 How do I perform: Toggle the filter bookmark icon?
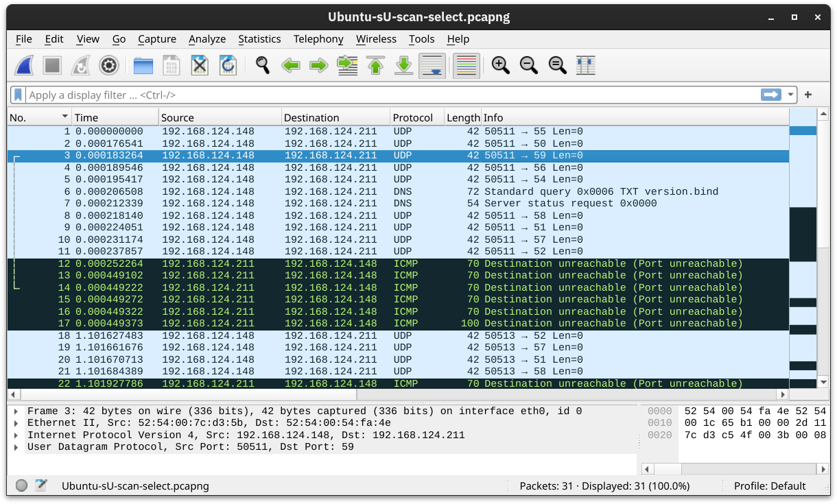pyautogui.click(x=17, y=94)
